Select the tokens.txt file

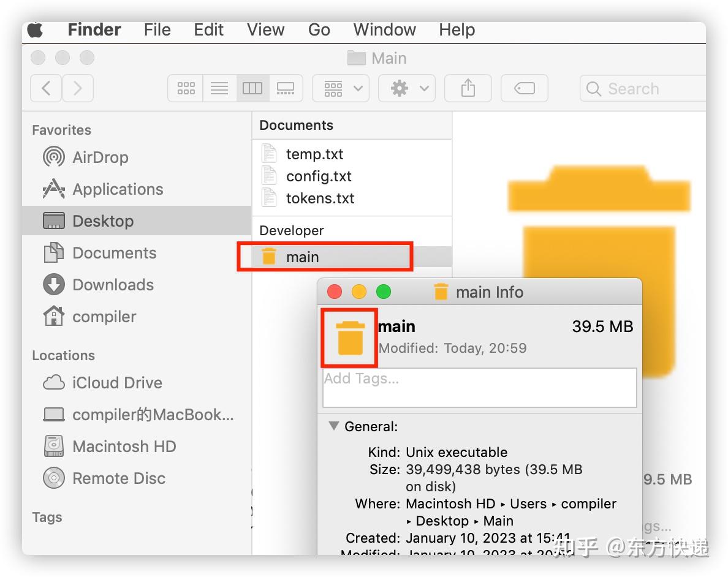(352, 198)
